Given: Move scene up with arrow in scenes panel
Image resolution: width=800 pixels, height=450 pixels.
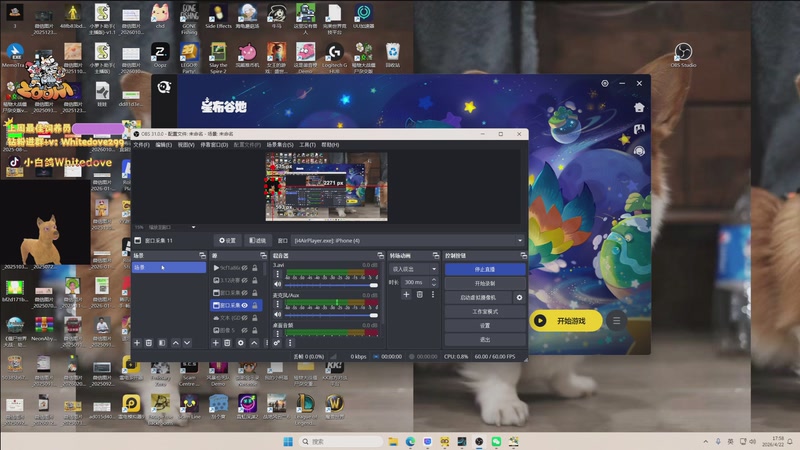Looking at the screenshot, I should (x=176, y=343).
